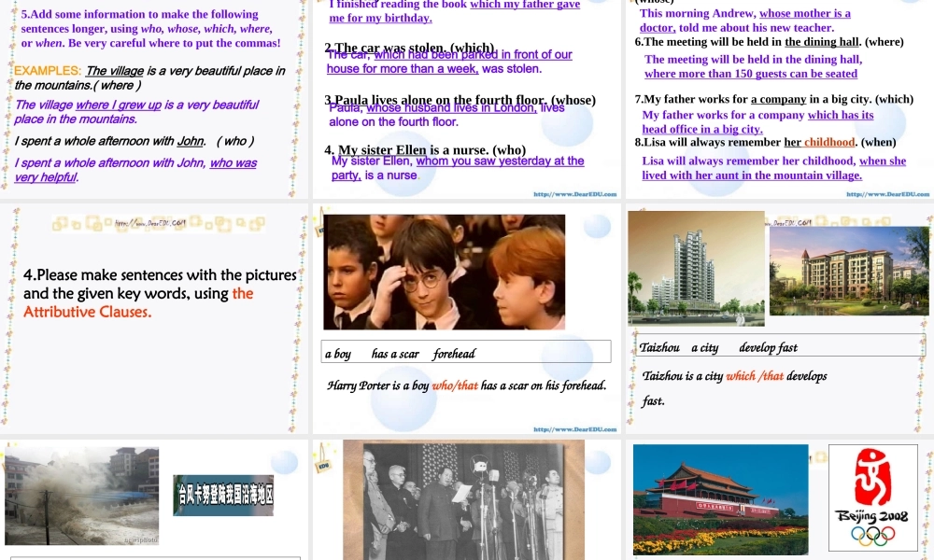Click the underlined phrase 'the dining hall'

821,42
